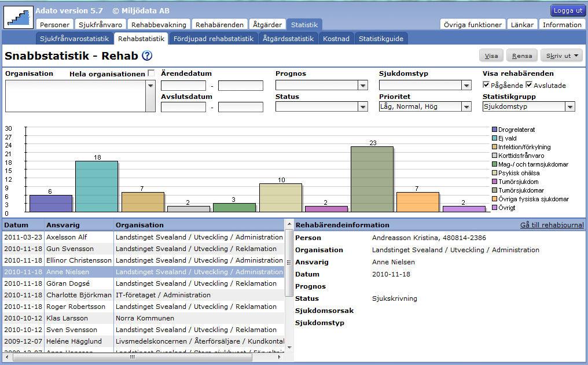Select the Axelsson Alf row

pyautogui.click(x=144, y=237)
